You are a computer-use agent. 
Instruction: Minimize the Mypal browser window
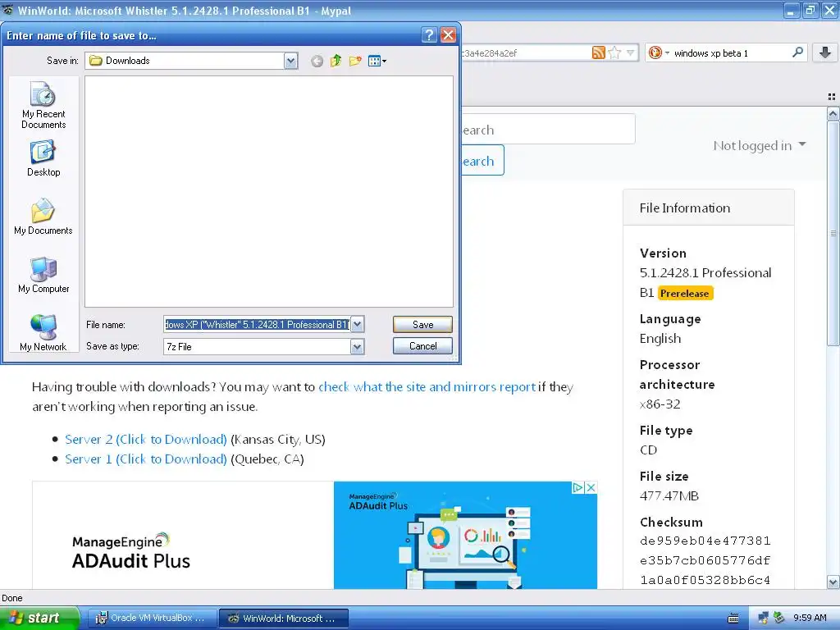pyautogui.click(x=792, y=10)
